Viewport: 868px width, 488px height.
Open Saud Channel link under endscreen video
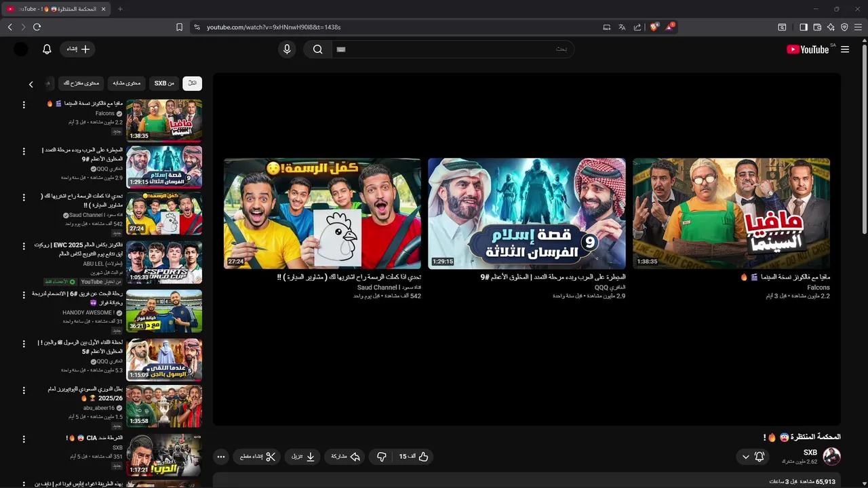[x=389, y=287]
